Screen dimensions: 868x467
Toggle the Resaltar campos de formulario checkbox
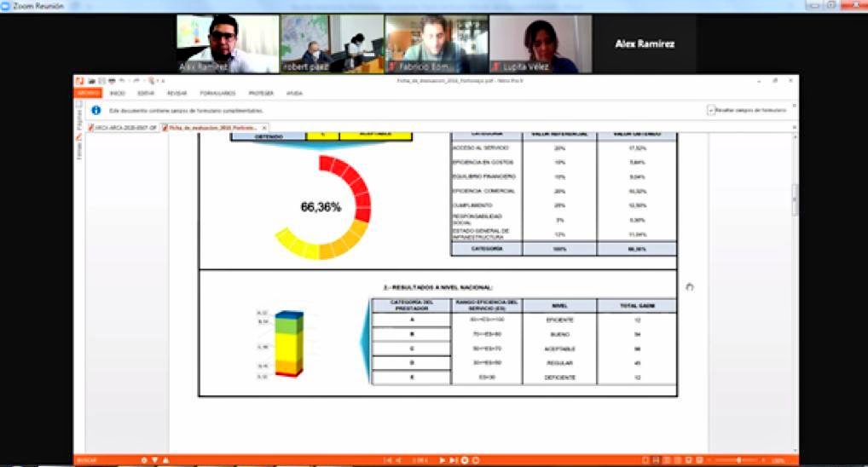pos(711,110)
